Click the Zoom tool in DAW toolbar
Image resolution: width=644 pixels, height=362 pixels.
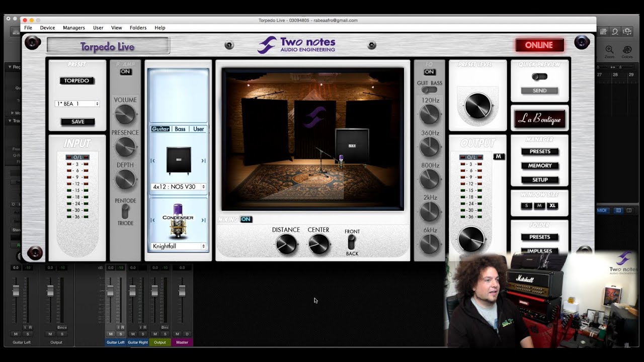(x=609, y=52)
